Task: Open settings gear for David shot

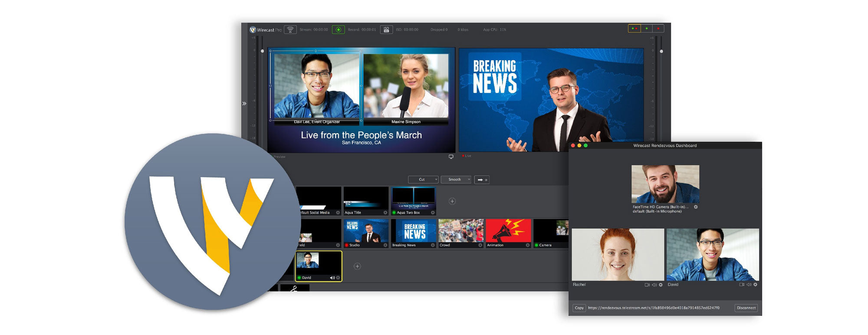Action: pos(338,278)
